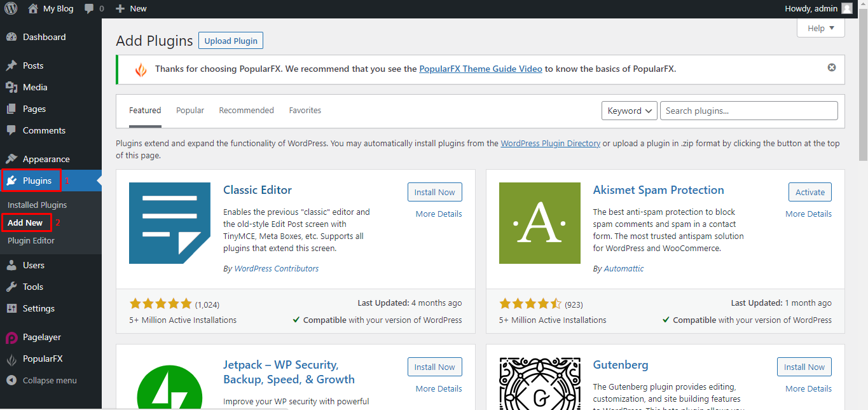Click the Collapse menu arrow icon

point(11,380)
